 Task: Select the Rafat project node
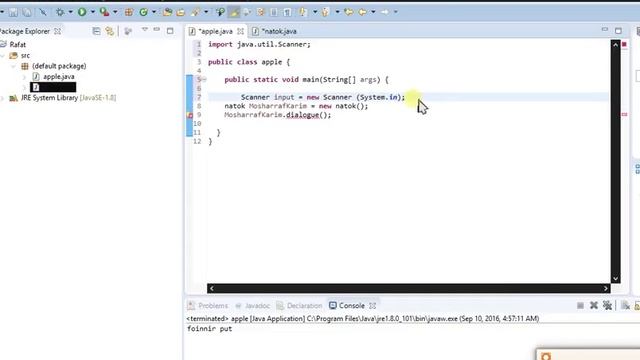tap(18, 44)
